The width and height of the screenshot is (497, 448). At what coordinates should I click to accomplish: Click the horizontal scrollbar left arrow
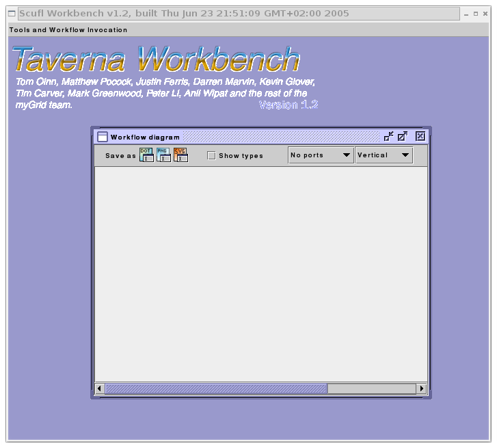100,388
